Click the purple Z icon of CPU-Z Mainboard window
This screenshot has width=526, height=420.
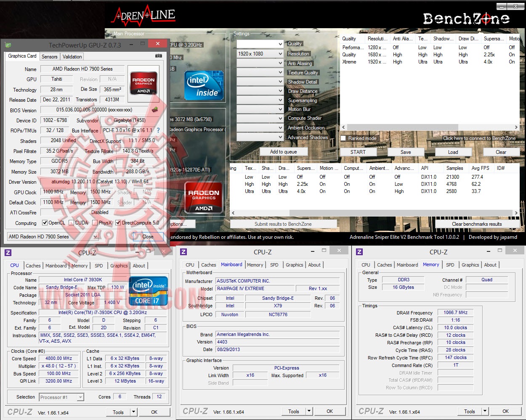(x=183, y=252)
